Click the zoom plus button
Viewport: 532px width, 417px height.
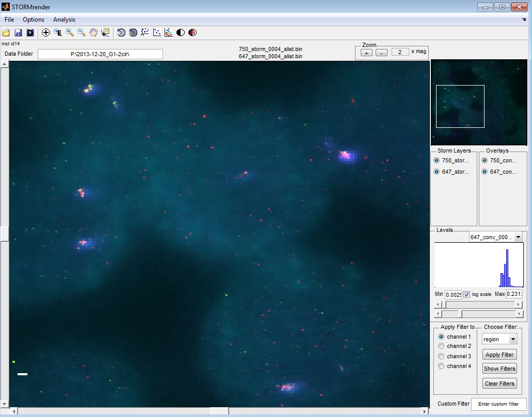[366, 53]
